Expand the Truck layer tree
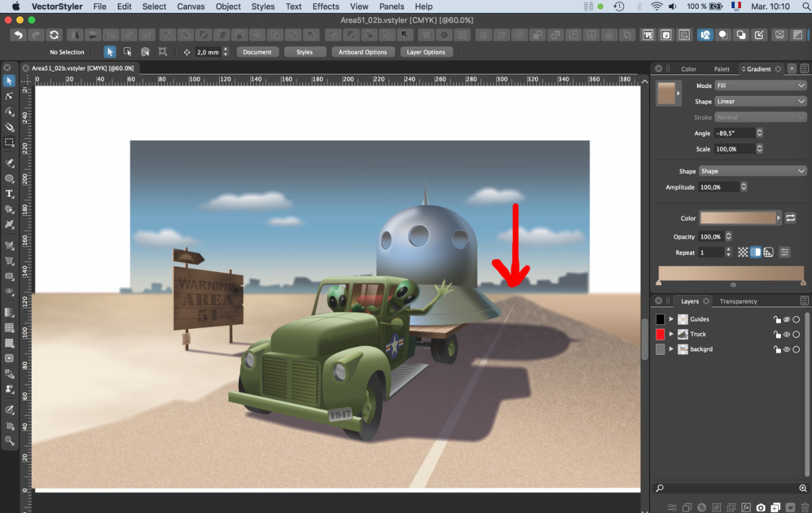The height and width of the screenshot is (513, 812). pos(671,334)
